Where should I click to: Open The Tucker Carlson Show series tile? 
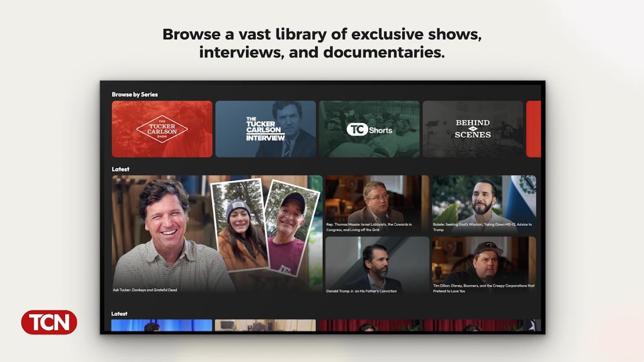(162, 129)
